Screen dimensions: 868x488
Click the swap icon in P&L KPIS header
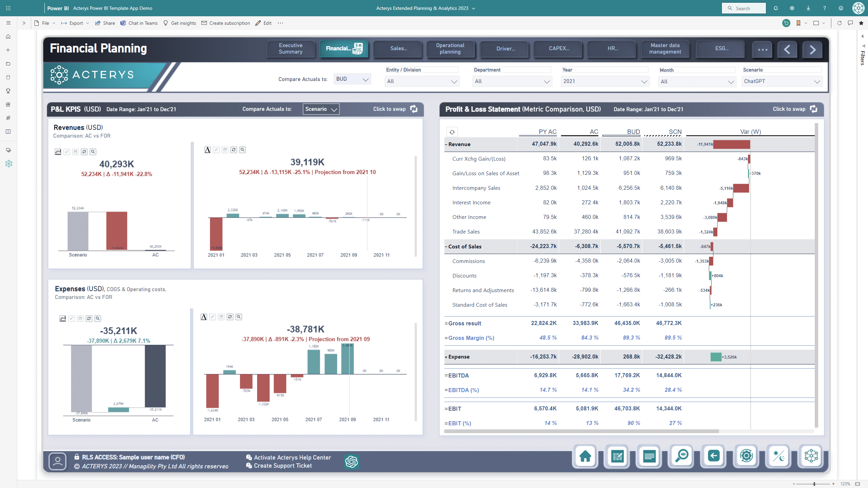click(414, 109)
